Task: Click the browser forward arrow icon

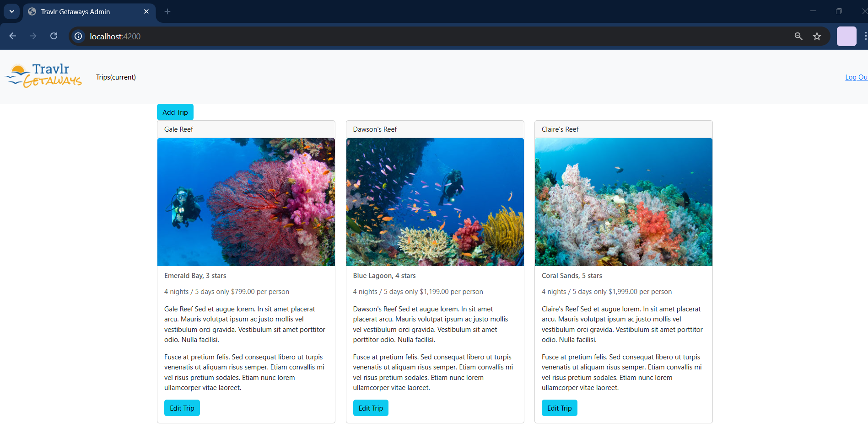Action: (33, 36)
